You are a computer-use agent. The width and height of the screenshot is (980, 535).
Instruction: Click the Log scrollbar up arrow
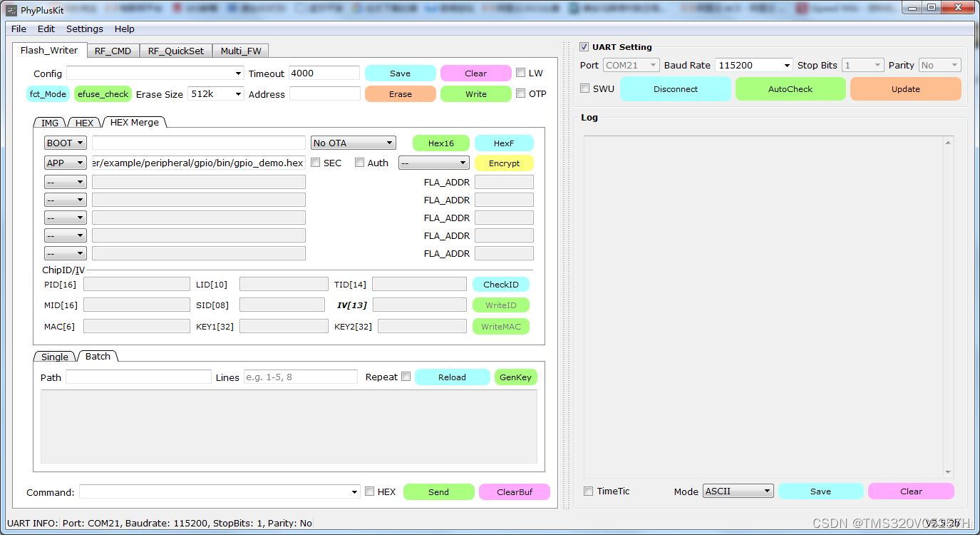pyautogui.click(x=948, y=143)
